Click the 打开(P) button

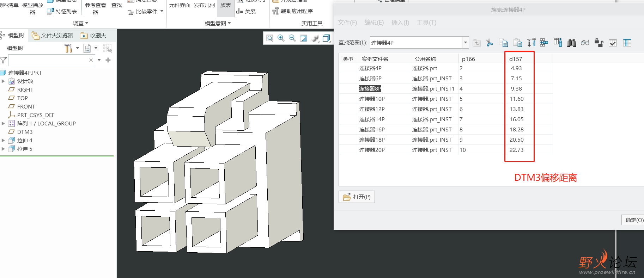point(357,197)
